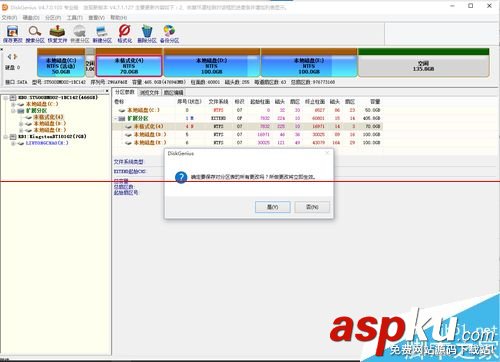The height and width of the screenshot is (362, 500).
Task: Click the HD0 hard disk icon in tree
Action: coord(13,98)
